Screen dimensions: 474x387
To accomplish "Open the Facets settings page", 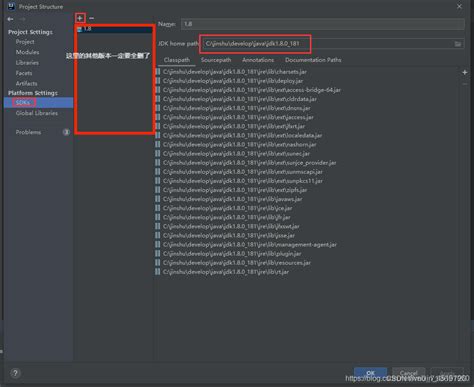I will tap(24, 73).
